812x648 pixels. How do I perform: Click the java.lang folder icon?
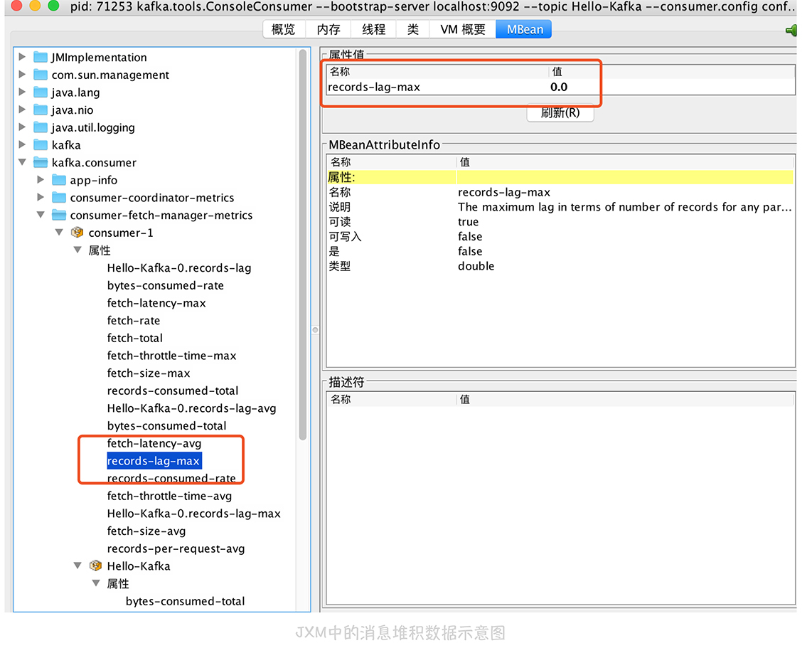coord(41,92)
